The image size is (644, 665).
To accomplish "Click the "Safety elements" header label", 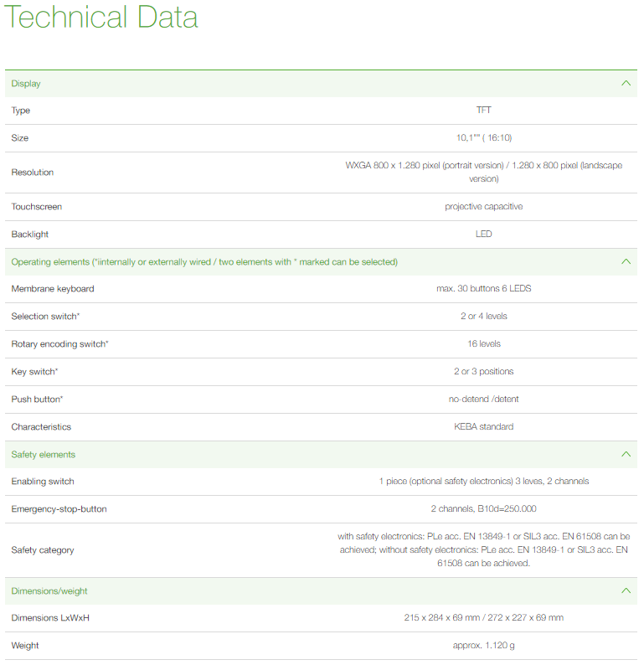I will point(43,455).
